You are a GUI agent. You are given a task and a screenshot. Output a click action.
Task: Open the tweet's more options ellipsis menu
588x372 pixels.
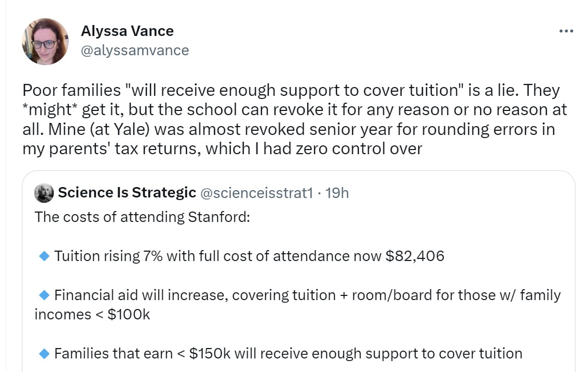click(x=566, y=31)
